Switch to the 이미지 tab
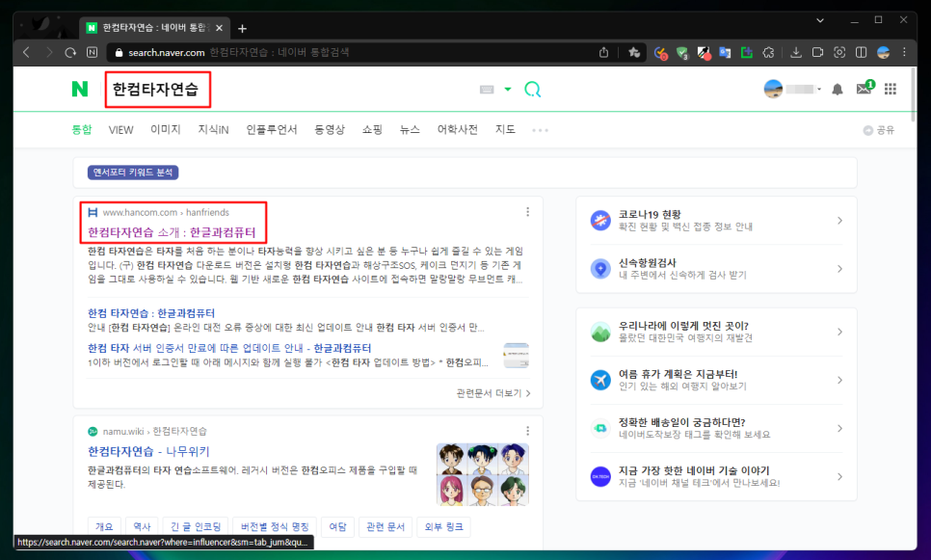Screen dimensions: 931x560 click(165, 129)
